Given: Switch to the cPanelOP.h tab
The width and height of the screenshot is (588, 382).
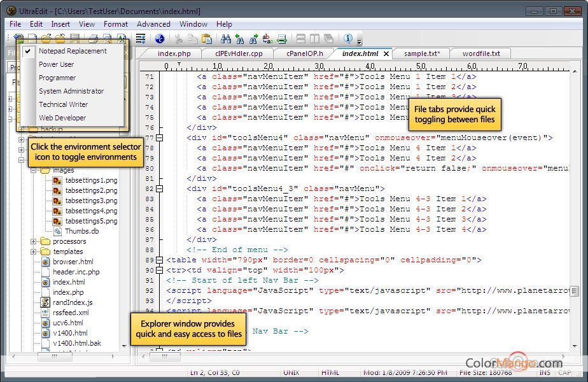Looking at the screenshot, I should pos(304,53).
